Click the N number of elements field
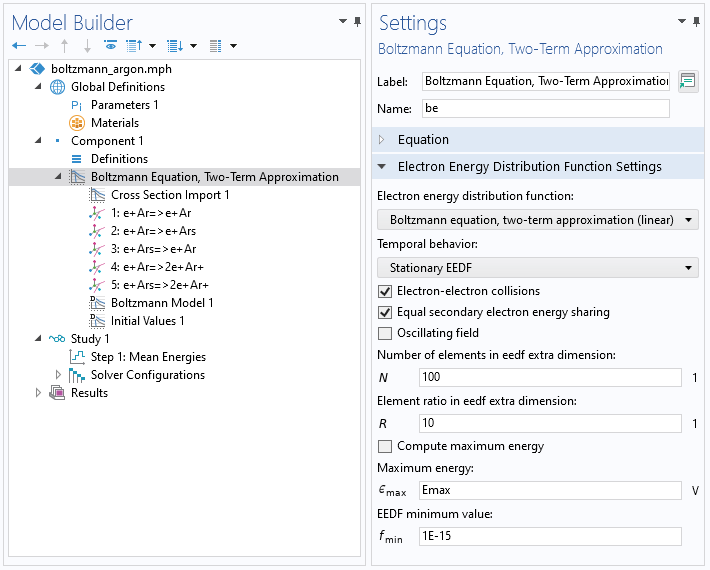This screenshot has width=710, height=570. [550, 378]
